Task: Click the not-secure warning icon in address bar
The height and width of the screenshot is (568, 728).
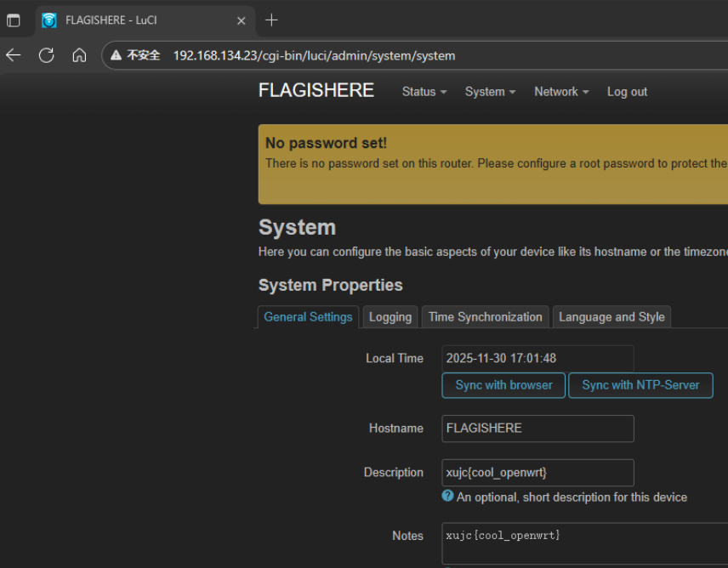Action: pyautogui.click(x=117, y=55)
